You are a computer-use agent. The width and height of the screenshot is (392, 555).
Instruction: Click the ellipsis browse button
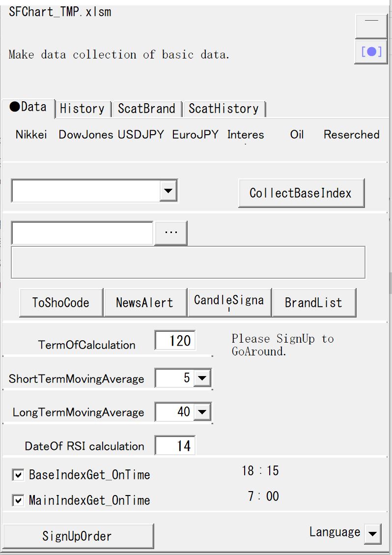(171, 233)
